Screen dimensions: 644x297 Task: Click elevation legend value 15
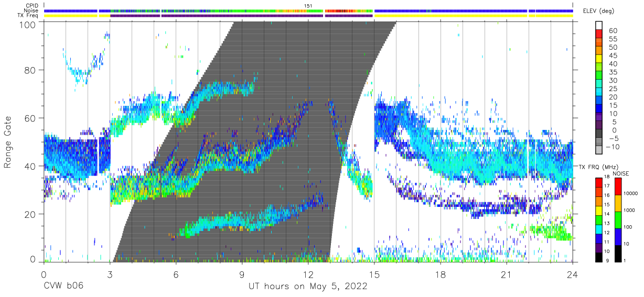pyautogui.click(x=613, y=105)
